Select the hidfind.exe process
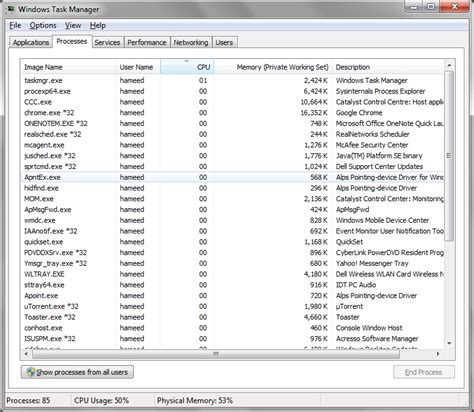474x412 pixels. pyautogui.click(x=232, y=188)
